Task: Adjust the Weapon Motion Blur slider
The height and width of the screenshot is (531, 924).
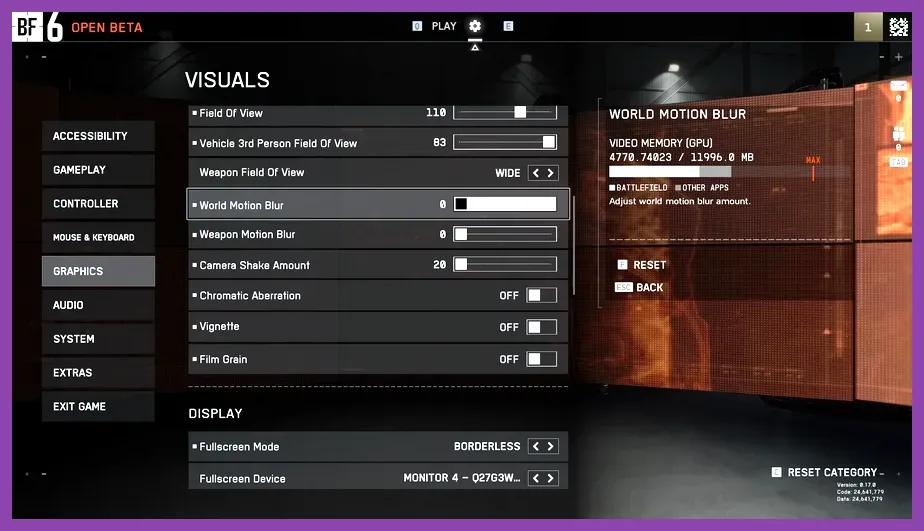Action: 505,234
